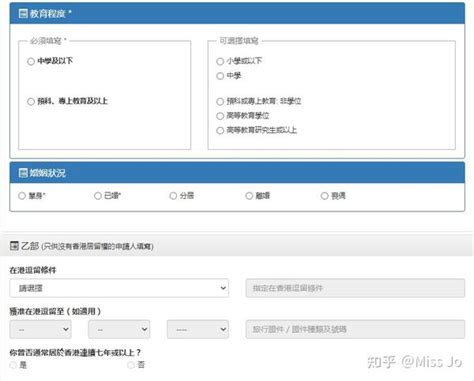Click the 旅行證件 / 證件種類及號碼 field

point(355,329)
